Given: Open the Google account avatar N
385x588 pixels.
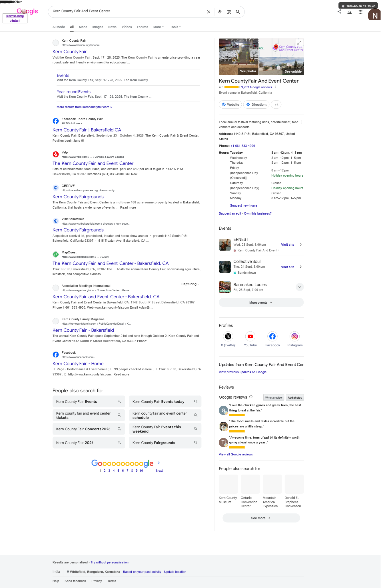Looking at the screenshot, I should click(x=374, y=15).
